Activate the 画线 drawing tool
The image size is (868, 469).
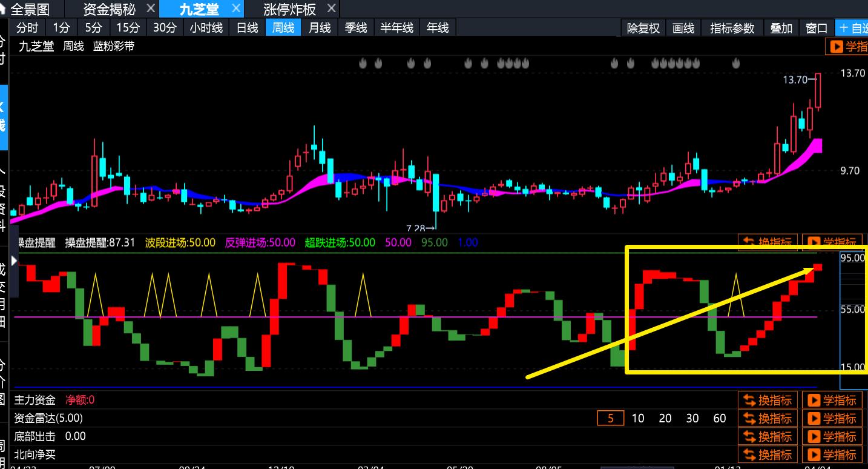click(x=683, y=28)
